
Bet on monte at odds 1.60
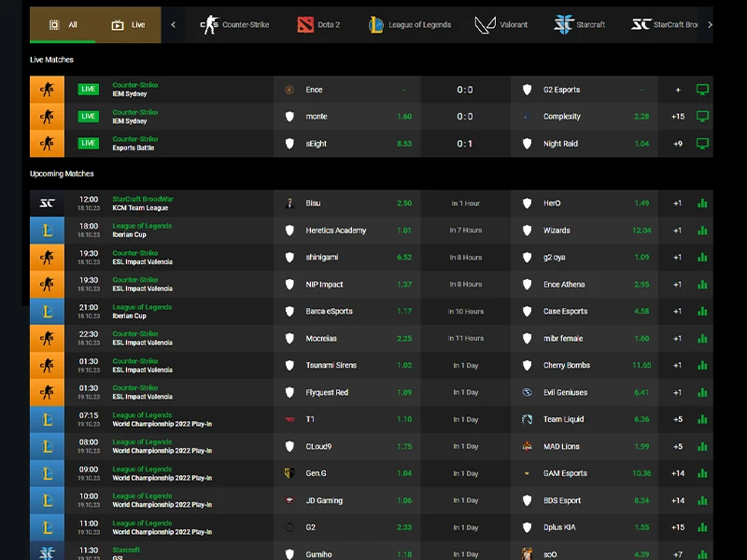(404, 117)
